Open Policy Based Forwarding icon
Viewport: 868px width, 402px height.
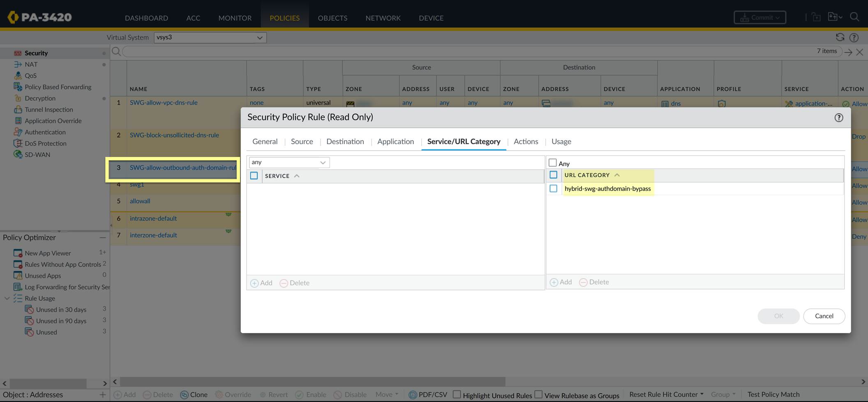pyautogui.click(x=18, y=87)
